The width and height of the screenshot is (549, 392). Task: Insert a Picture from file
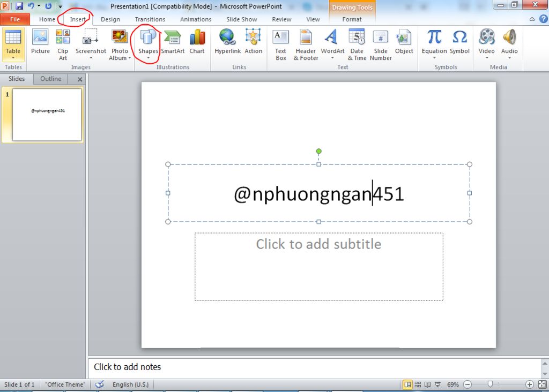40,42
